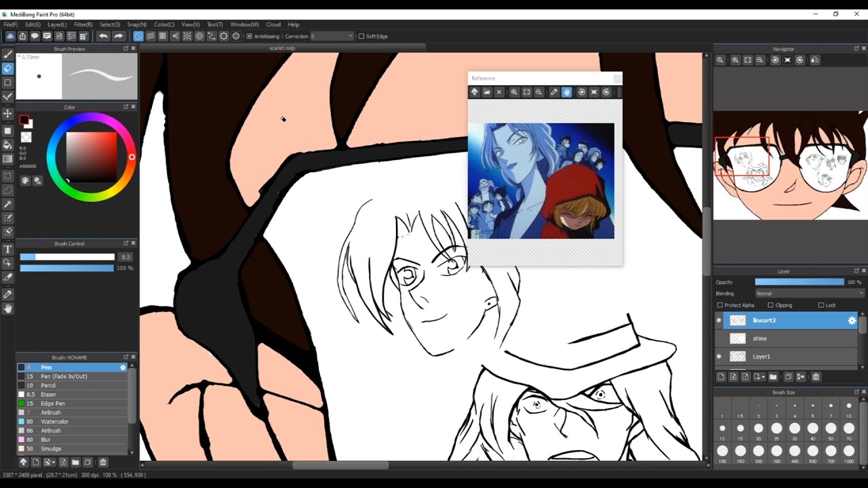Click the foreground black color swatch
Screen dimensions: 868x488
tap(24, 121)
